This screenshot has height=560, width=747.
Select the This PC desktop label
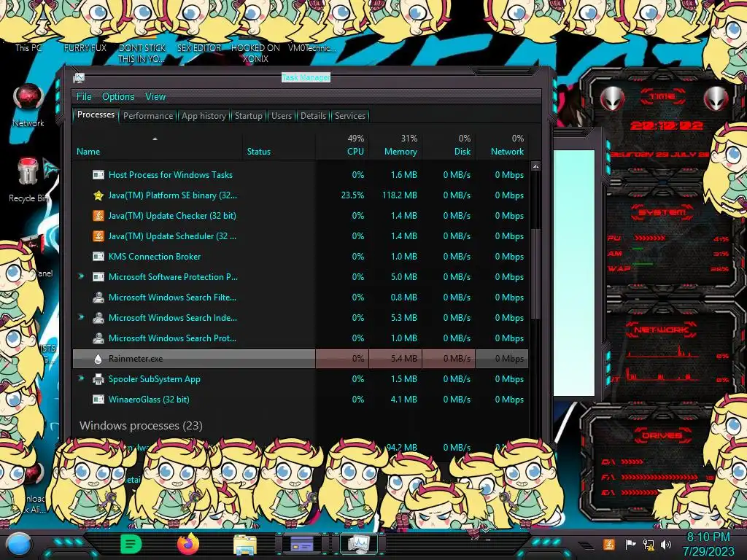(x=28, y=47)
